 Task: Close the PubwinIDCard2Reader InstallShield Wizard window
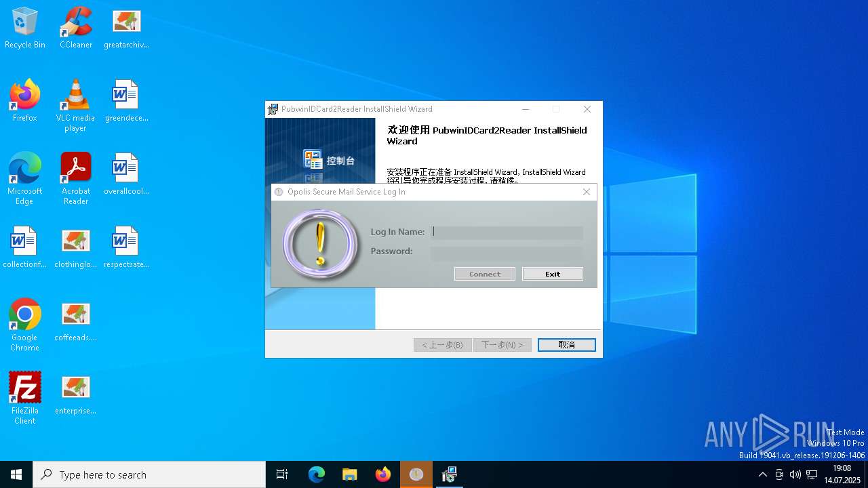click(x=587, y=109)
